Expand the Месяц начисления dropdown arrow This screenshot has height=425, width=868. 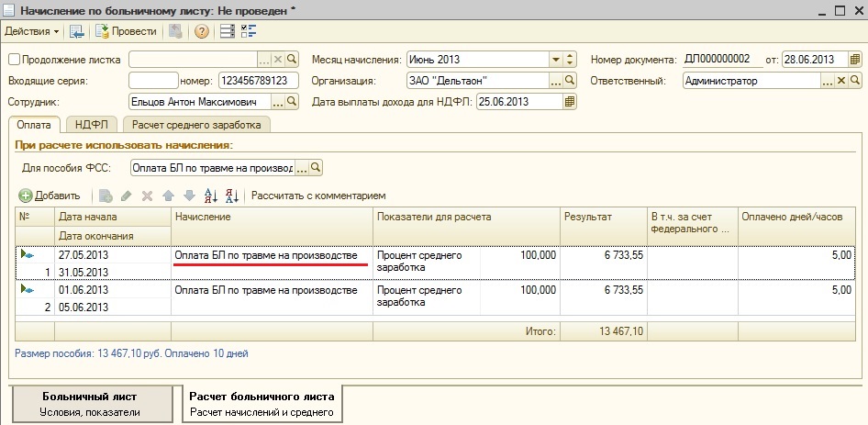coord(555,60)
